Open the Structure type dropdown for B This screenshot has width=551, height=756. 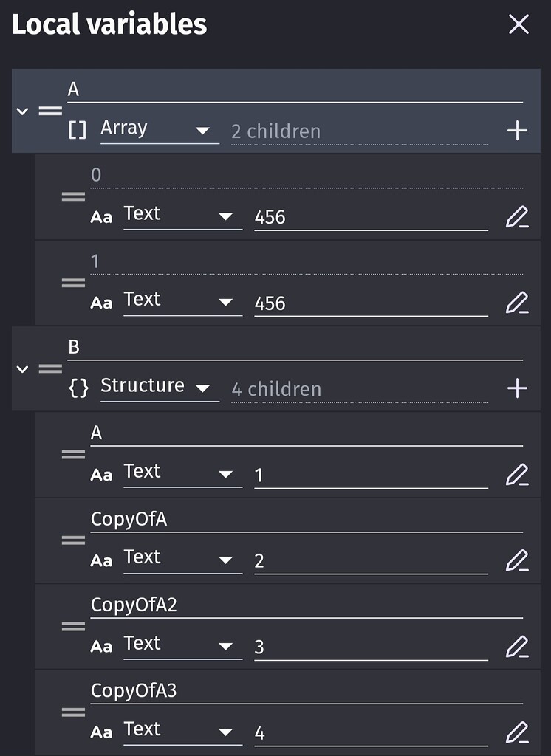pos(160,387)
